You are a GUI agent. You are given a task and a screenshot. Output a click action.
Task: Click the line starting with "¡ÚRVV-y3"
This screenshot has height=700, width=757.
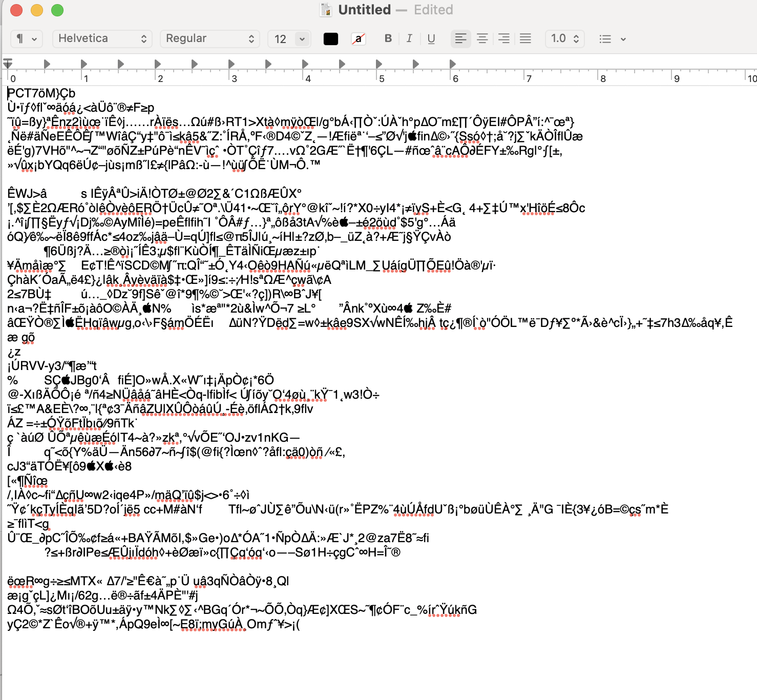click(x=52, y=366)
